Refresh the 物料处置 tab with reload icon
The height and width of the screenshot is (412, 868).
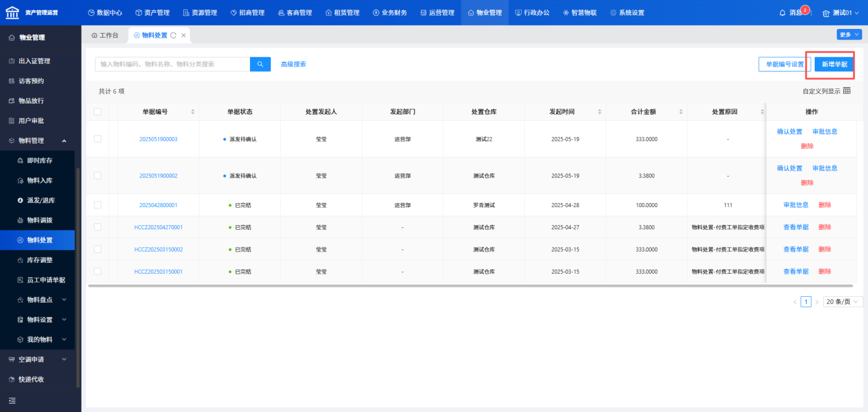tap(173, 35)
